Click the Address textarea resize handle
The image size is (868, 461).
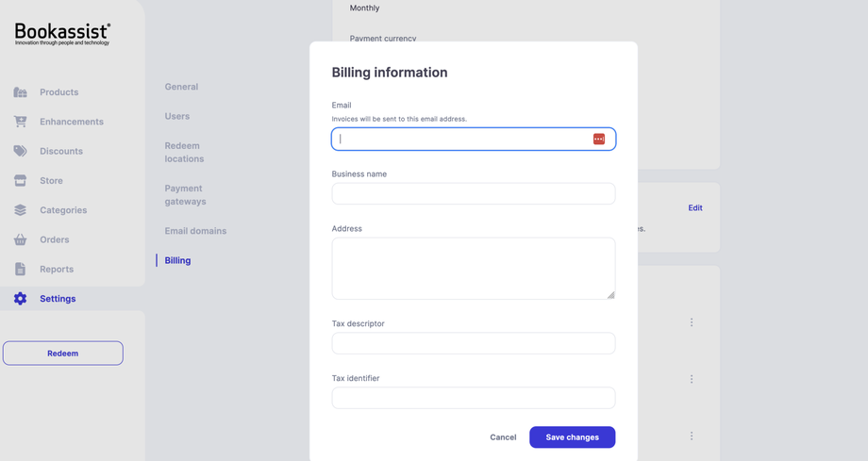coord(610,294)
